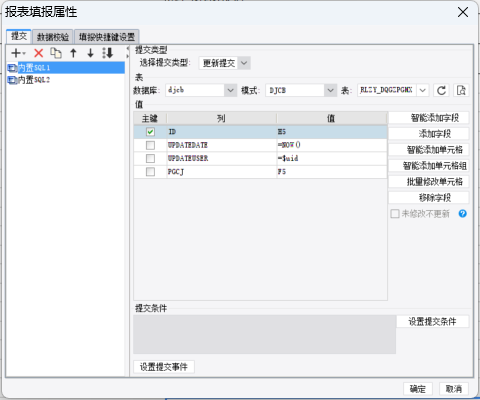Click the sort order icon
The height and width of the screenshot is (400, 480).
(108, 53)
